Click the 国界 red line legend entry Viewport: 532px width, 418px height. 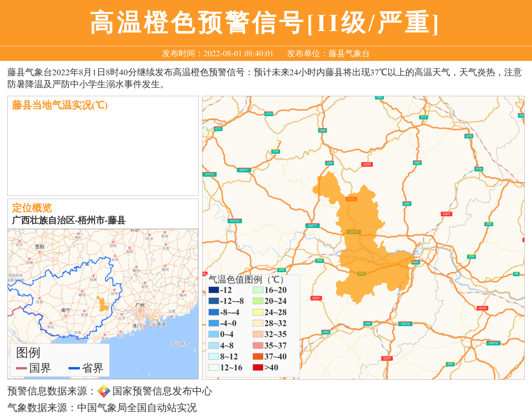(33, 368)
